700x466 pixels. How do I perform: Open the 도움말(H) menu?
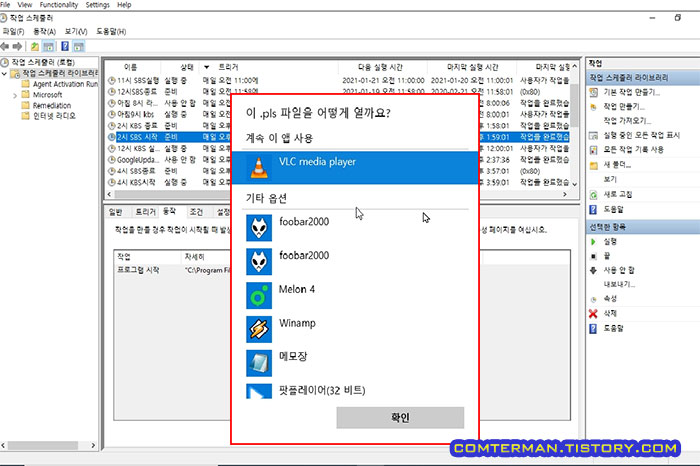(111, 31)
